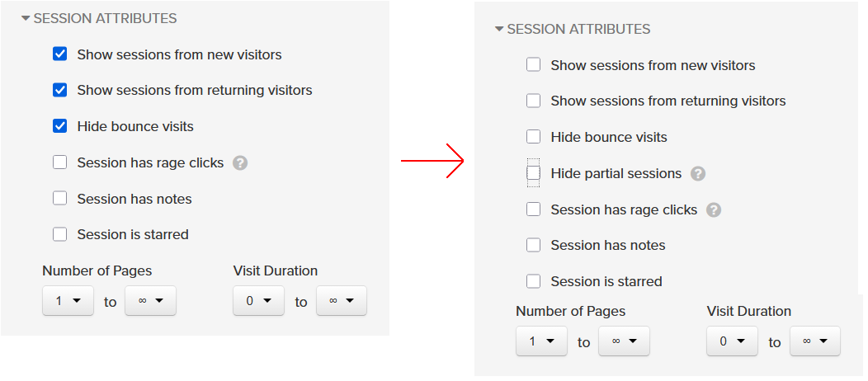The image size is (868, 381).
Task: Open left panel Visit Duration minimum dropdown
Action: (x=258, y=301)
